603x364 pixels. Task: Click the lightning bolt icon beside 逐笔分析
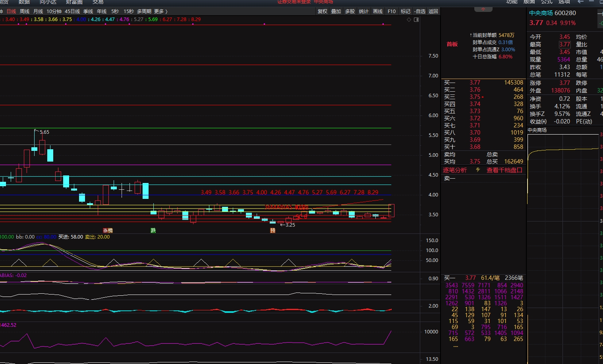coord(478,170)
